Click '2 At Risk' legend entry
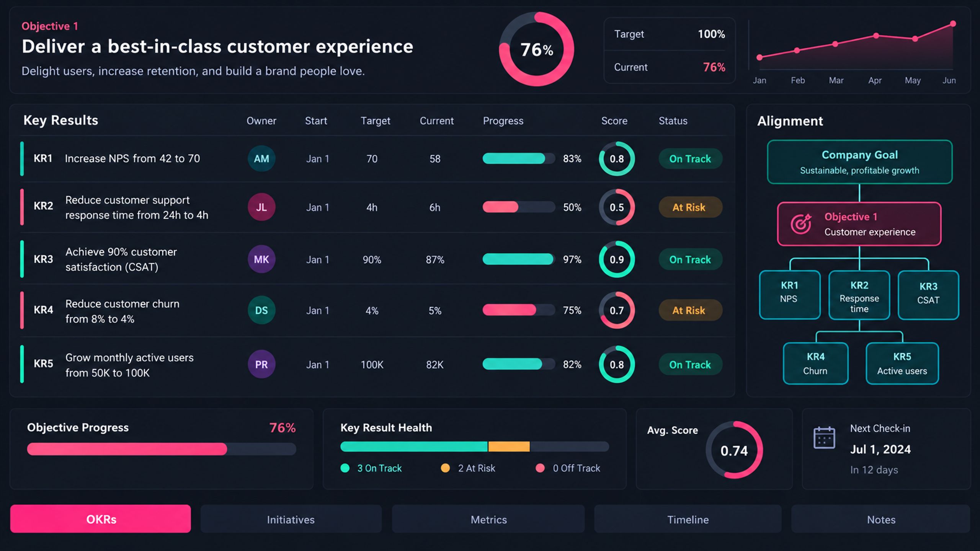Viewport: 980px width, 551px height. coord(468,468)
